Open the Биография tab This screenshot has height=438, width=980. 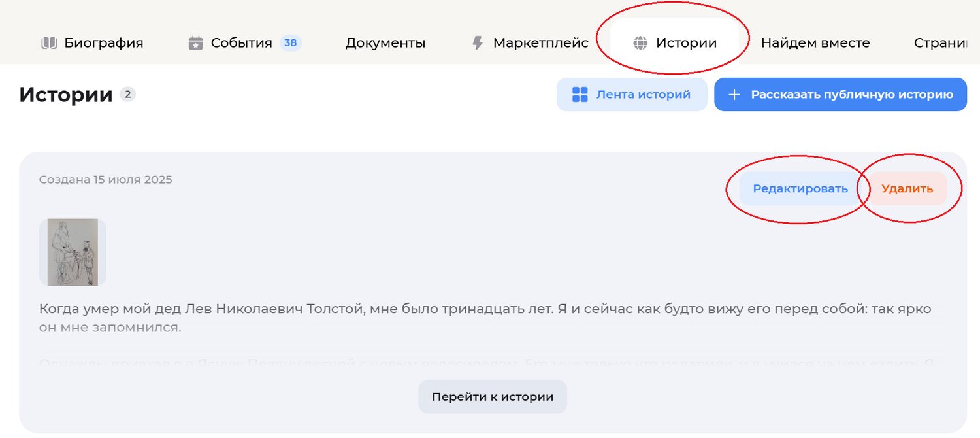click(103, 43)
